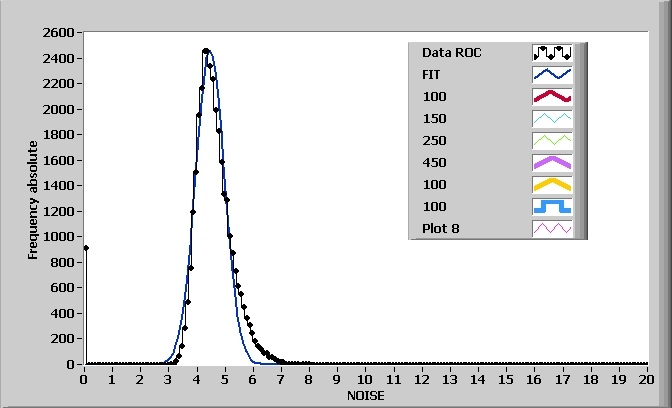
Task: Open the purple plot icon beside 450
Action: click(551, 163)
